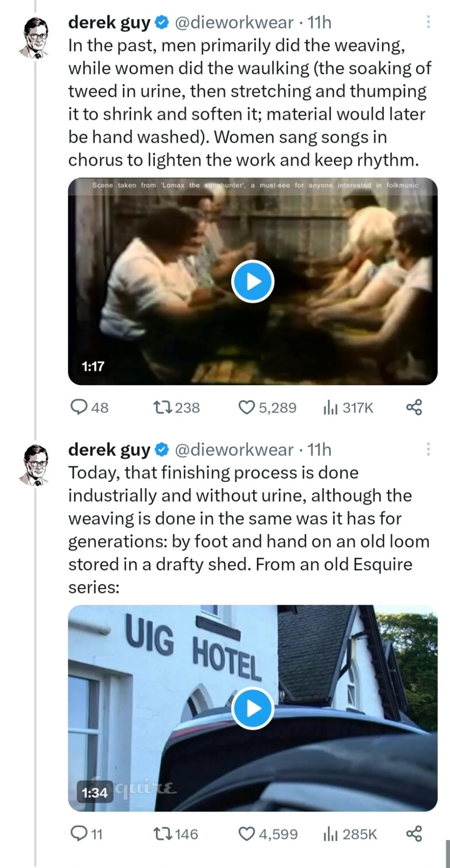The height and width of the screenshot is (868, 450).
Task: Share the waulking video tweet
Action: point(414,407)
